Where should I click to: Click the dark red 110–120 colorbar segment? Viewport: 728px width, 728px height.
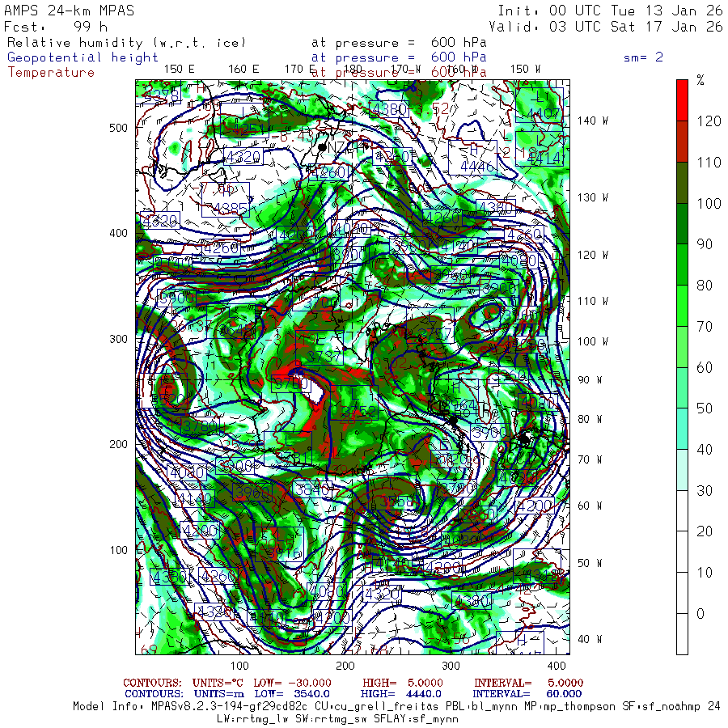click(x=682, y=142)
